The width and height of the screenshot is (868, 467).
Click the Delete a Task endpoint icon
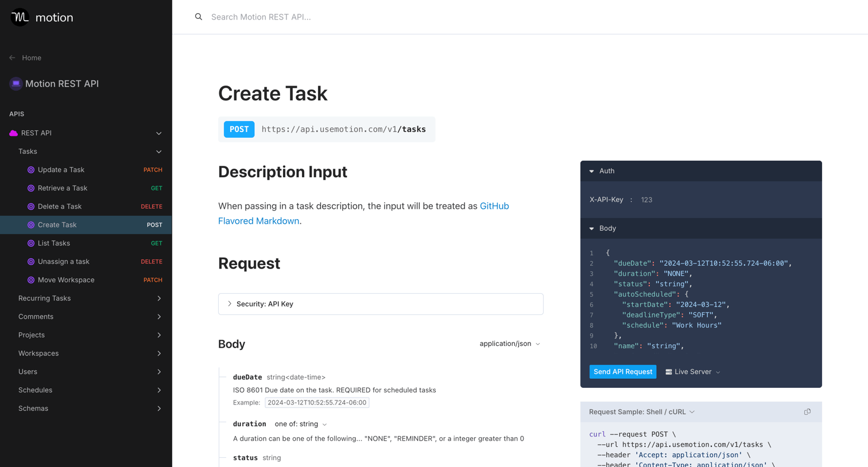coord(31,207)
